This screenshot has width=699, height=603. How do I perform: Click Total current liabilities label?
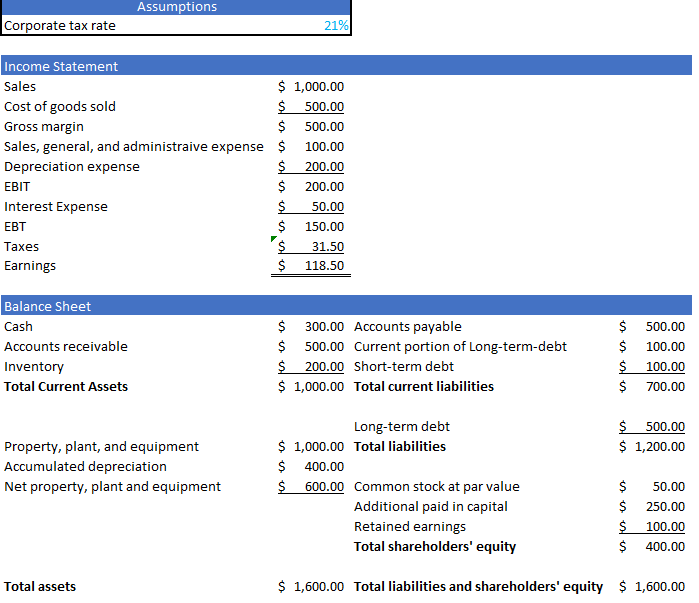coord(424,386)
